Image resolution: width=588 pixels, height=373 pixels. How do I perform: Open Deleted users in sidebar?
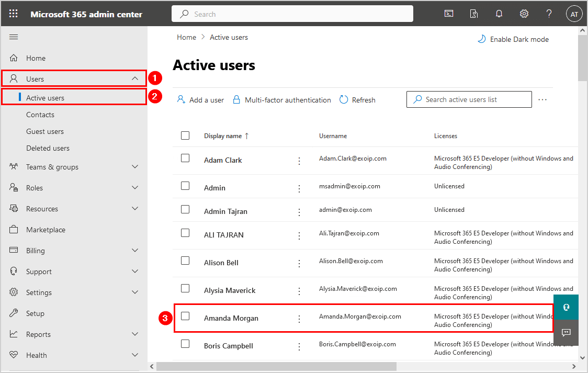pyautogui.click(x=48, y=148)
